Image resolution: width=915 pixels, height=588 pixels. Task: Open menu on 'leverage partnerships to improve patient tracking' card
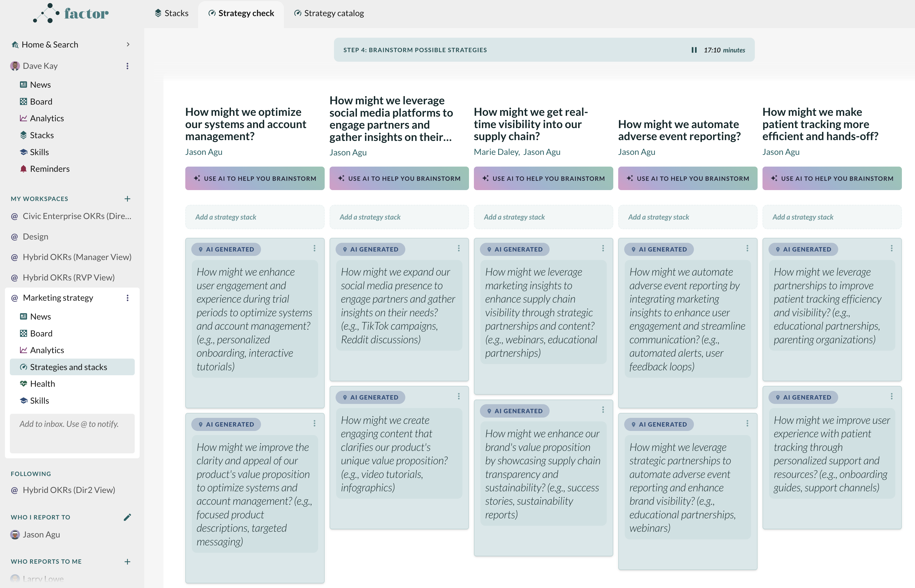[x=891, y=249]
